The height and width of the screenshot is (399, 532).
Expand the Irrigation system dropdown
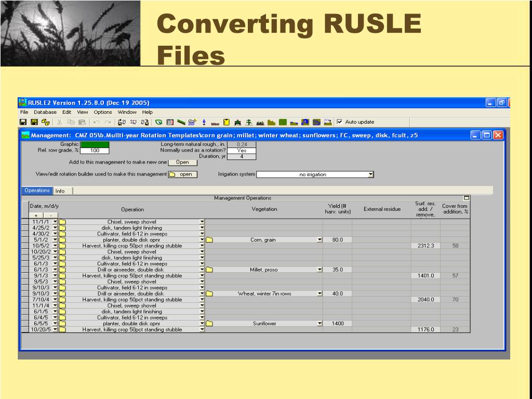[x=371, y=175]
